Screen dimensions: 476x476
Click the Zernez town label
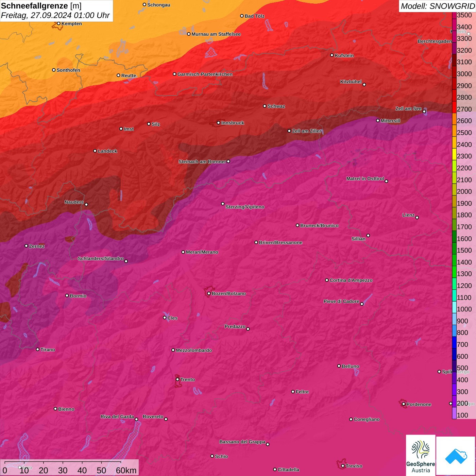pos(37,246)
